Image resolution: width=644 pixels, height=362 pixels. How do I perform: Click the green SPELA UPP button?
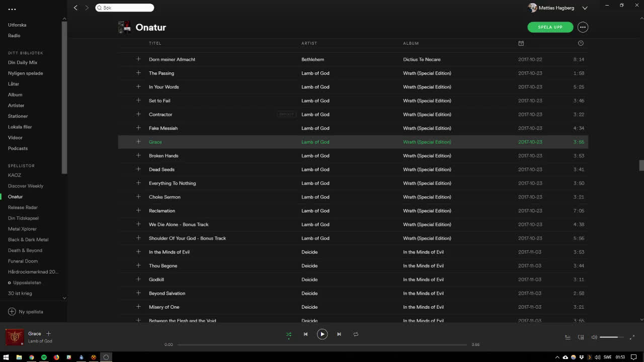(550, 27)
